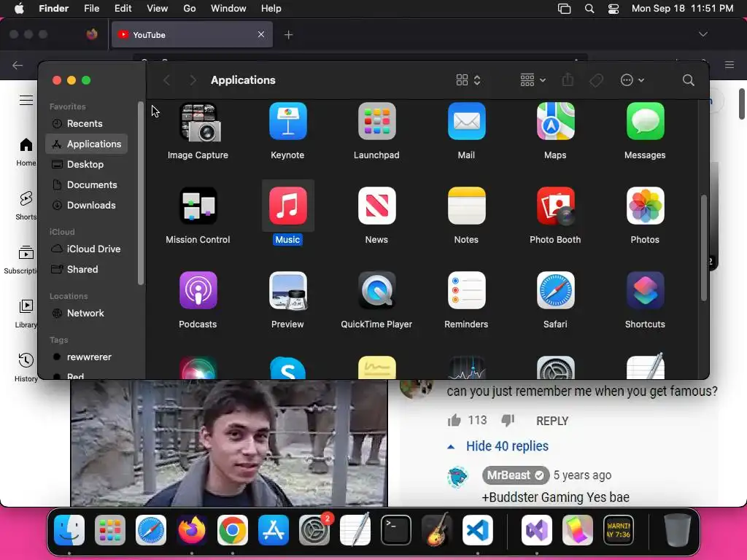Open GarageBand from the Dock
747x560 pixels.
click(436, 529)
